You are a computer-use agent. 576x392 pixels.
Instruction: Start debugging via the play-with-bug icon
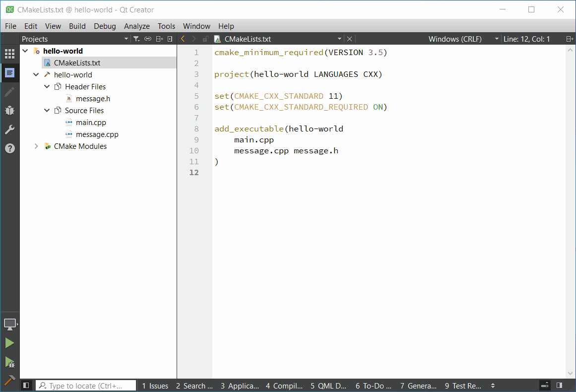click(x=10, y=361)
